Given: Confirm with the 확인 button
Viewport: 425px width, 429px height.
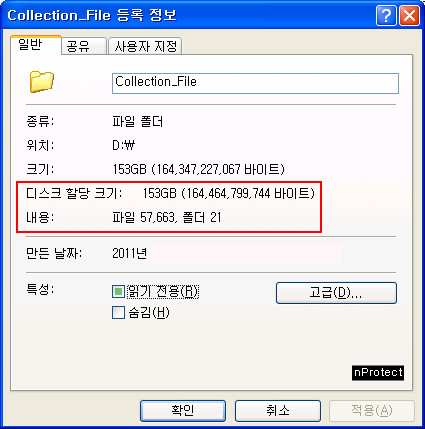Looking at the screenshot, I should coord(183,411).
